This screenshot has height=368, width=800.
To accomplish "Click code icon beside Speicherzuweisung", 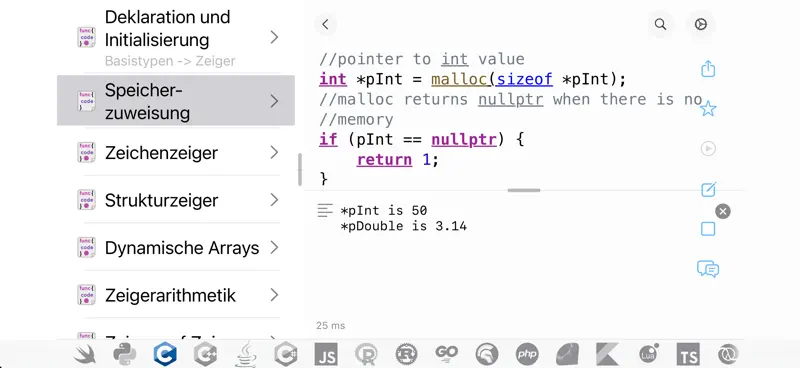I will point(86,101).
